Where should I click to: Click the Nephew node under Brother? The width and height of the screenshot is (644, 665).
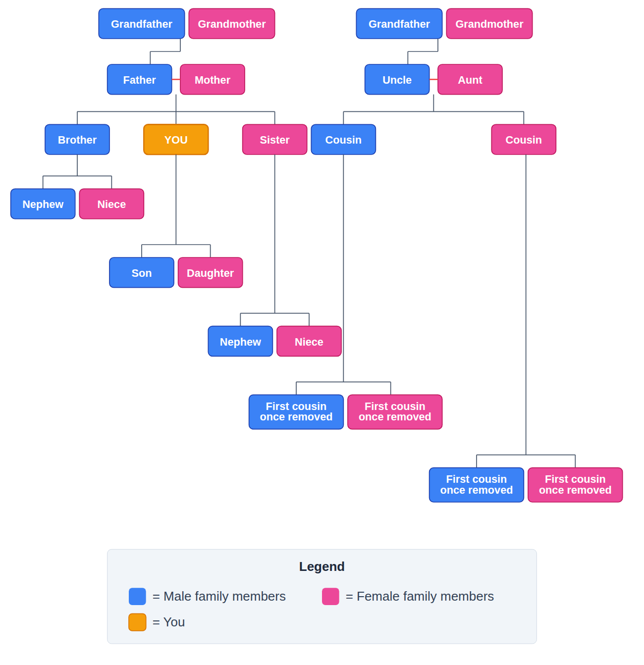(x=43, y=204)
